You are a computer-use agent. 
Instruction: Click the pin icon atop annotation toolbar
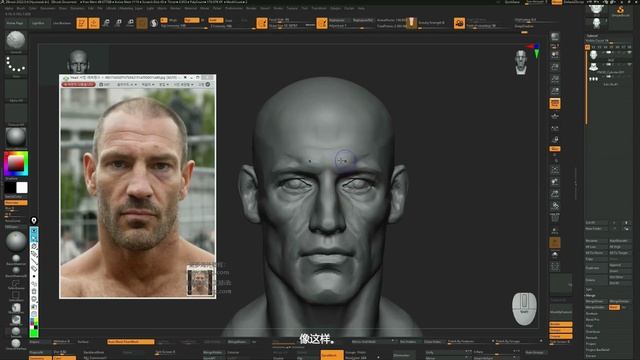tap(34, 221)
